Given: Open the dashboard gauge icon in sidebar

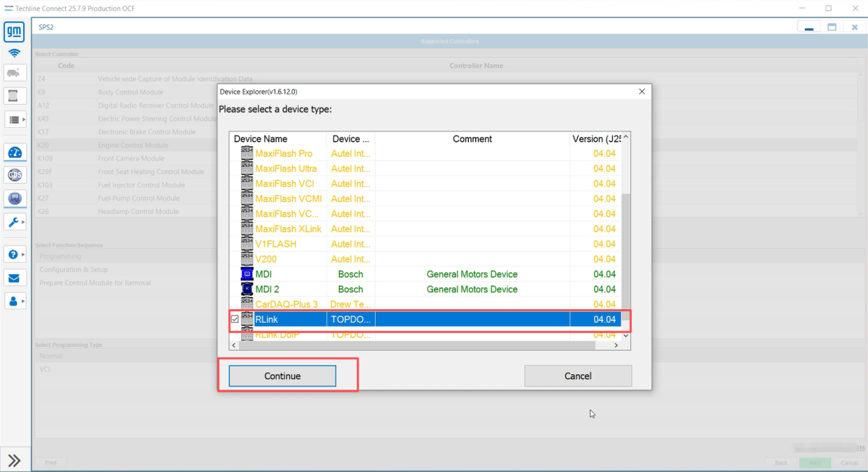Looking at the screenshot, I should 14,152.
